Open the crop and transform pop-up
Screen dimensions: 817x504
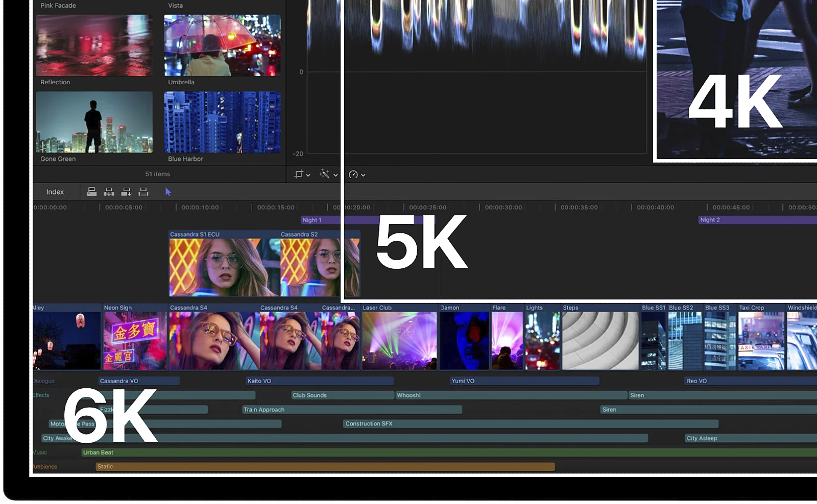click(x=302, y=174)
